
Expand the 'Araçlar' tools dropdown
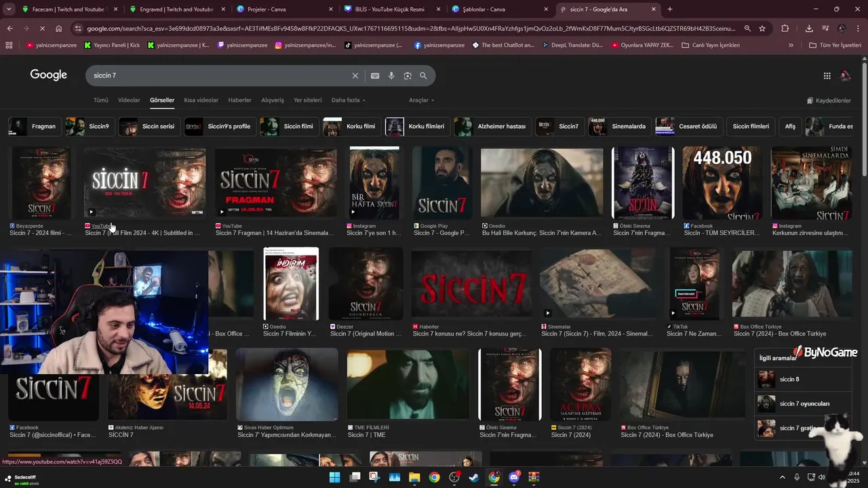(421, 100)
